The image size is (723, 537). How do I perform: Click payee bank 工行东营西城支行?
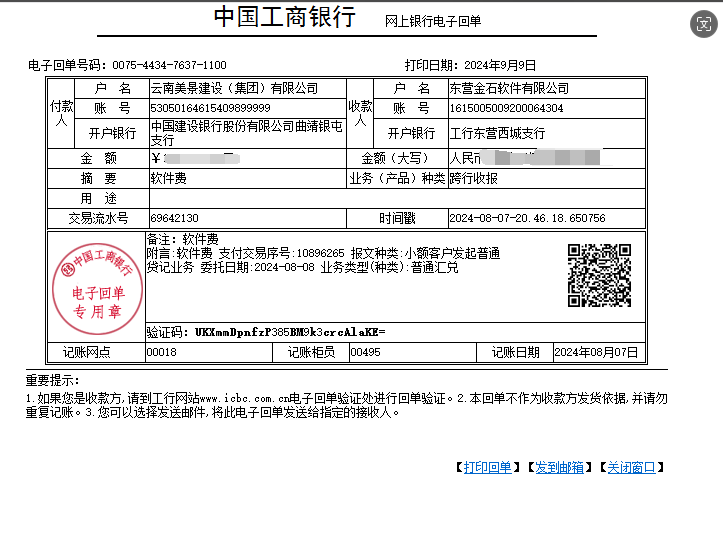(498, 133)
